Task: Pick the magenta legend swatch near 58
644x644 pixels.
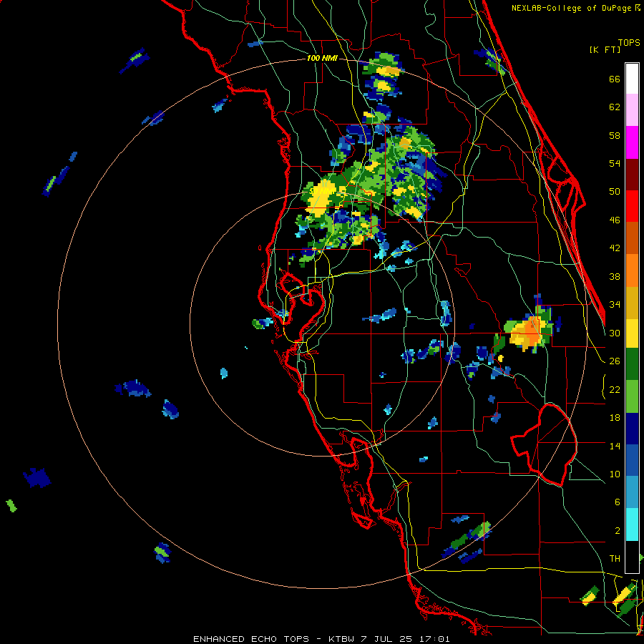Action: point(632,142)
